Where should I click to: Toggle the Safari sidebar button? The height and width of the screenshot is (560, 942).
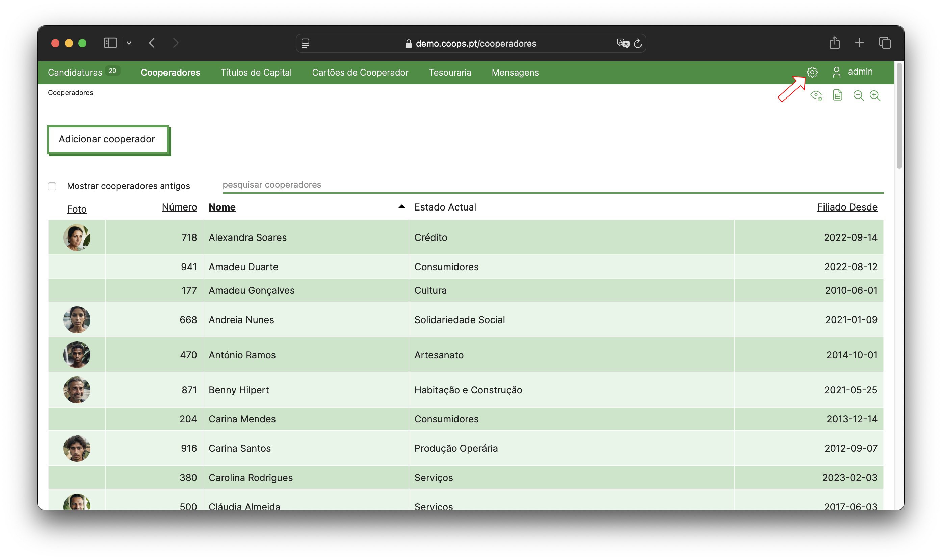pyautogui.click(x=110, y=43)
